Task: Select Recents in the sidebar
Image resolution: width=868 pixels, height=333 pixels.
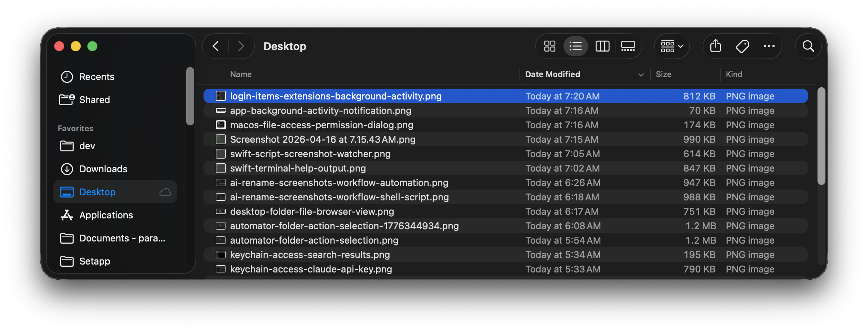Action: pyautogui.click(x=97, y=76)
